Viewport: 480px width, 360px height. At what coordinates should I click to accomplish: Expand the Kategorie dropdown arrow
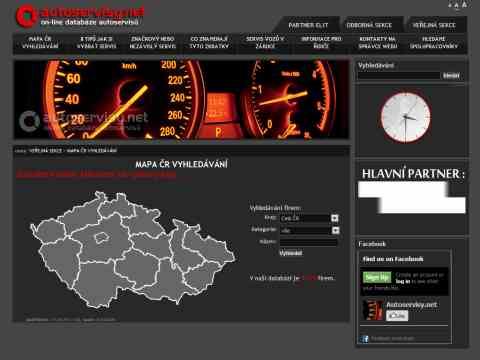335,230
